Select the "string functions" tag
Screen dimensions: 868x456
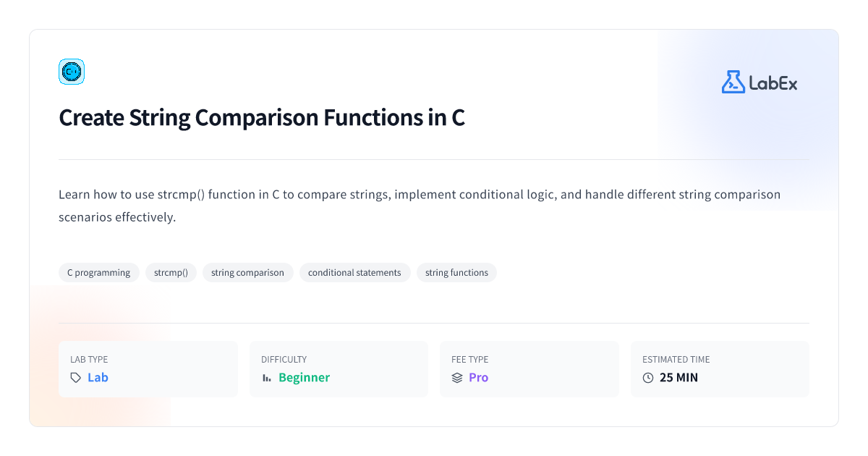coord(456,273)
